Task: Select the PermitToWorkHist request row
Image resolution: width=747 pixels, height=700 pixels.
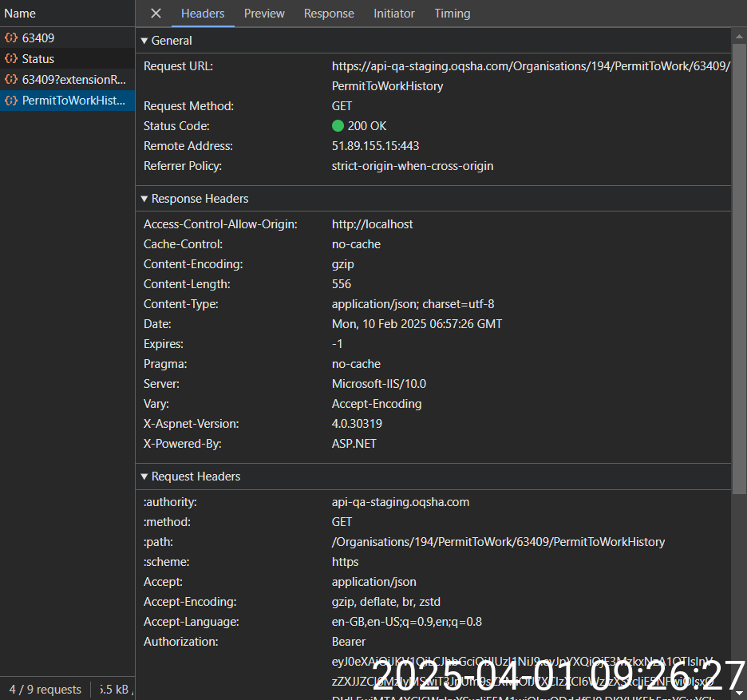Action: pos(73,101)
